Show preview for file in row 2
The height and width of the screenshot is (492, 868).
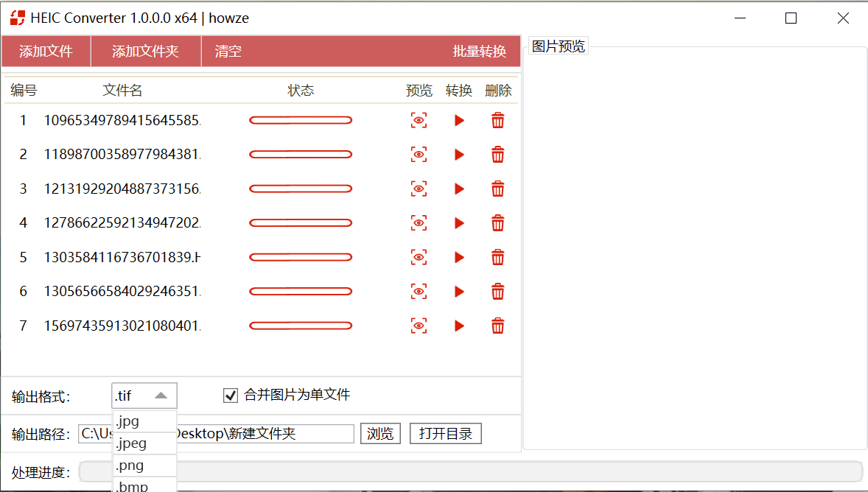[419, 155]
